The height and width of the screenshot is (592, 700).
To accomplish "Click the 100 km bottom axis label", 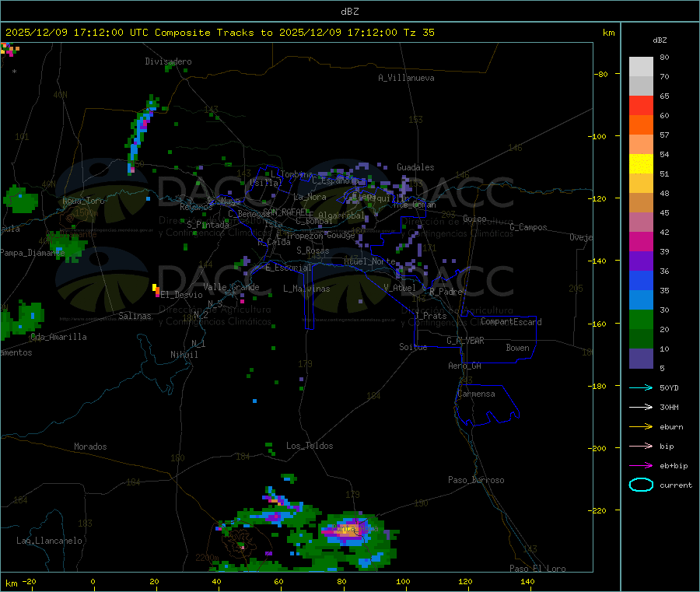I will tap(403, 582).
